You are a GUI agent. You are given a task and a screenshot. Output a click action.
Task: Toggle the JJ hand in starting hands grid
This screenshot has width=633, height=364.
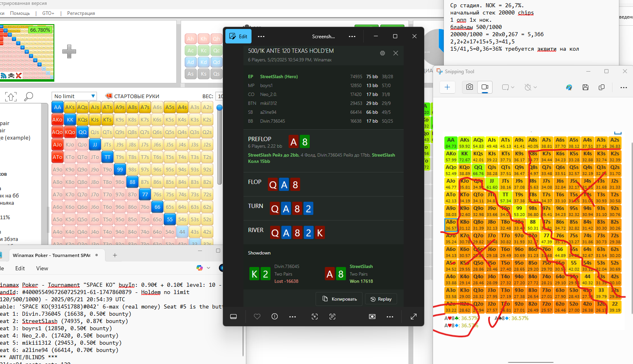pos(95,145)
